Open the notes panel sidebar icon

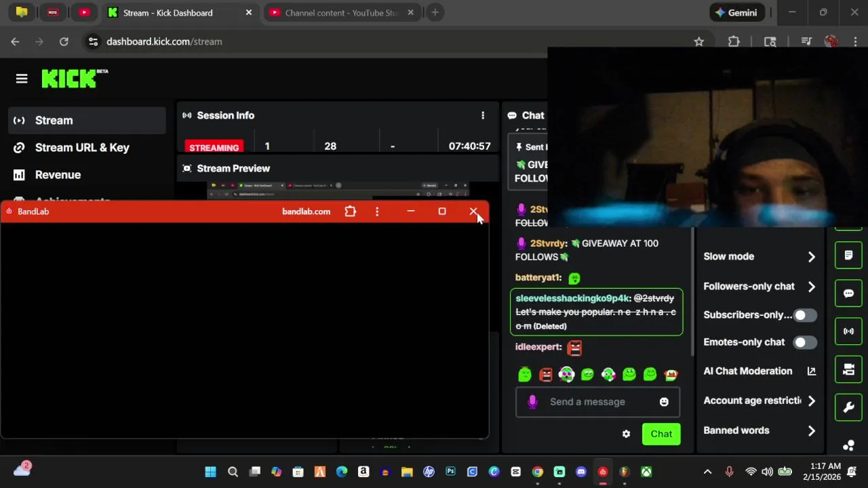tap(848, 256)
